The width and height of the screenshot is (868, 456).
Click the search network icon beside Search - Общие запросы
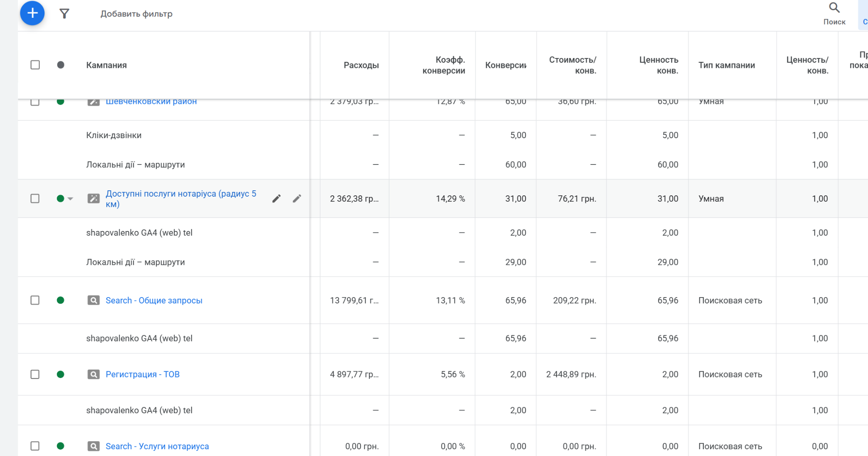pos(93,300)
